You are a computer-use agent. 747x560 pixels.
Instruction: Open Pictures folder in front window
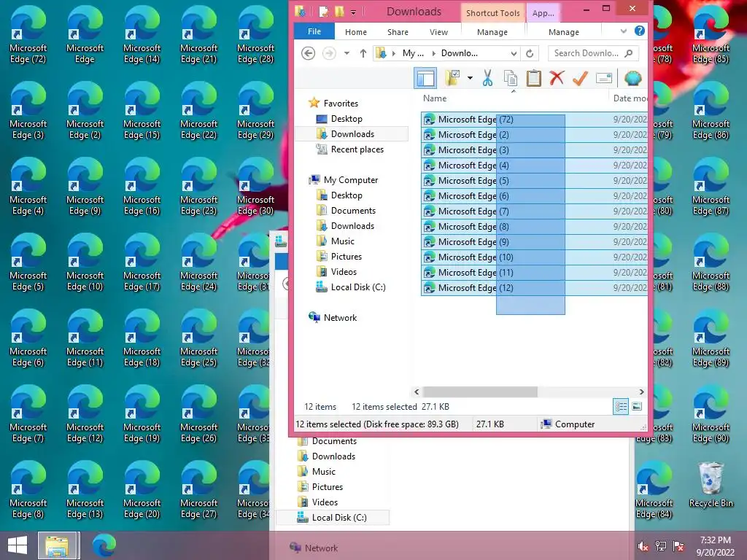pyautogui.click(x=347, y=256)
